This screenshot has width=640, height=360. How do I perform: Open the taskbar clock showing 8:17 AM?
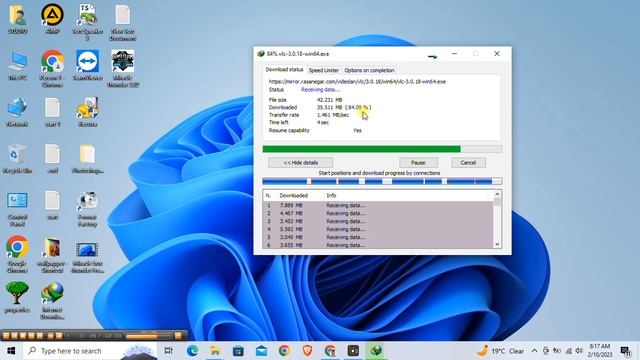click(599, 351)
